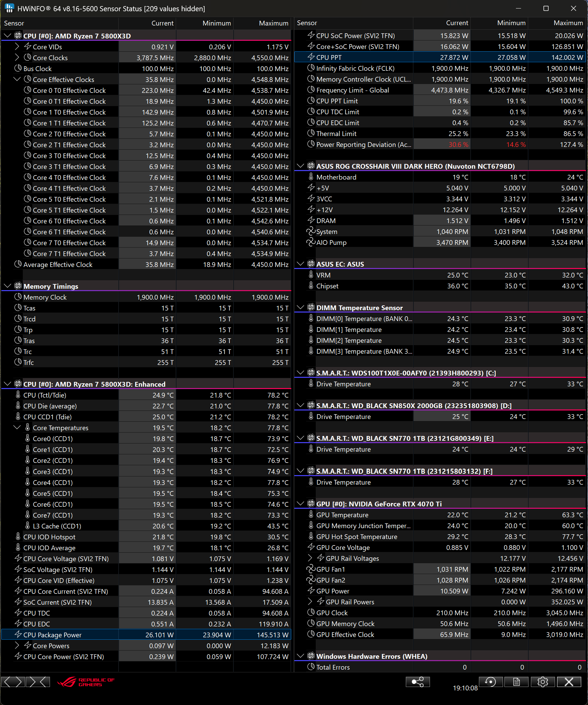The image size is (588, 705).
Task: Collapse the CPU [#0]: AMD Ryzen 7 5800X3D group
Action: point(7,36)
